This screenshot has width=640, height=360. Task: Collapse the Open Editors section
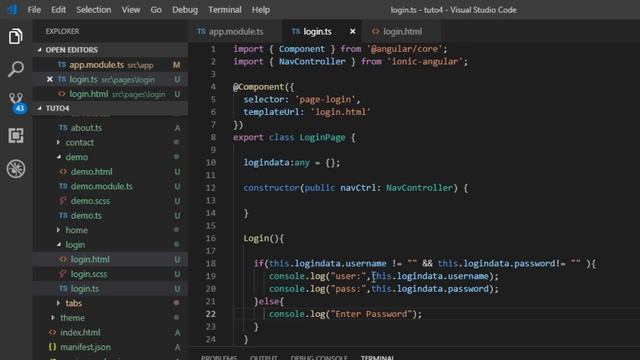40,50
